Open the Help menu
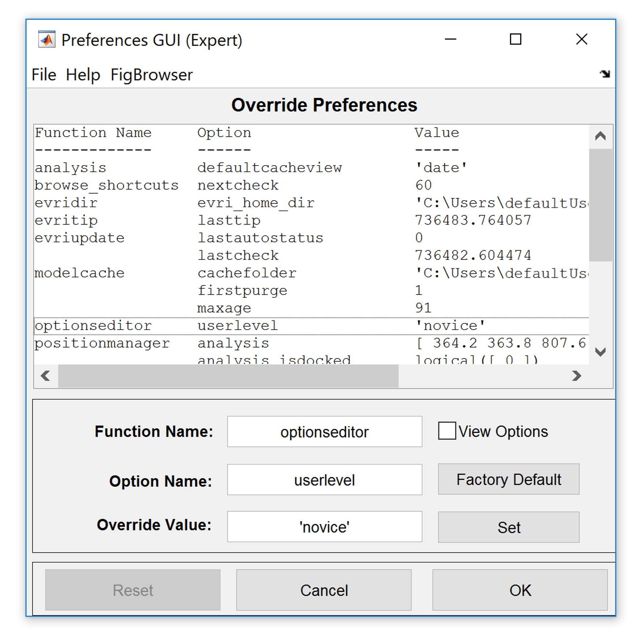 point(83,75)
